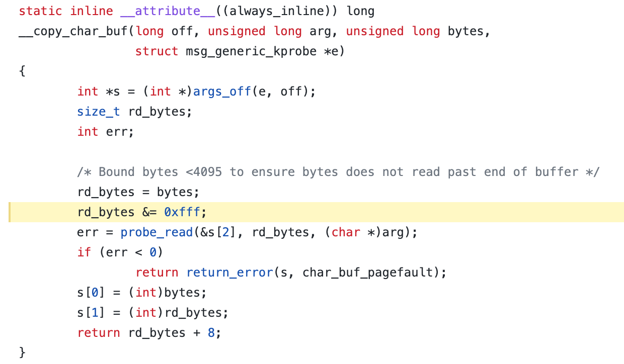Click the static keyword on the first line
The width and height of the screenshot is (624, 364).
click(x=40, y=11)
